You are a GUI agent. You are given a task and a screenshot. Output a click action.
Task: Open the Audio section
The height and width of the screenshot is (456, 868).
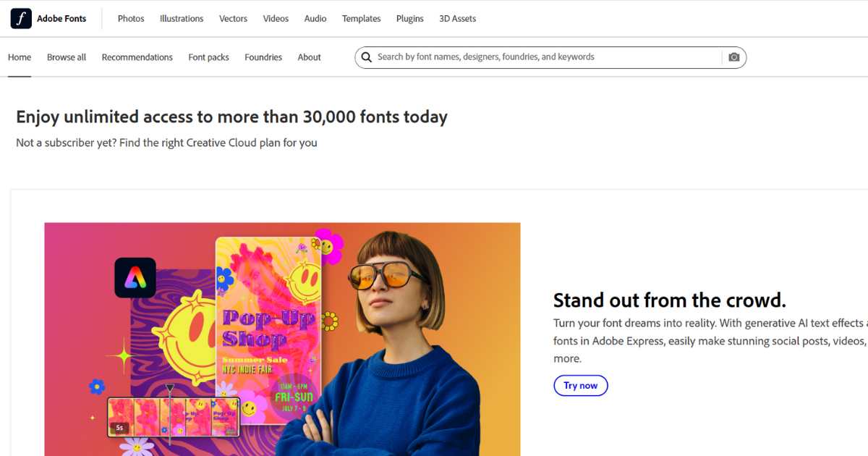(315, 19)
